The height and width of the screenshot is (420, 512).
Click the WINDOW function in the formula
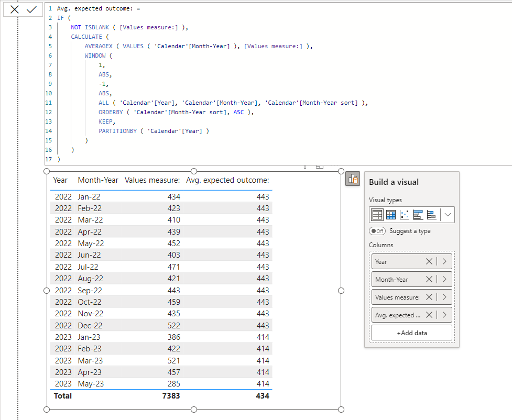click(x=95, y=56)
